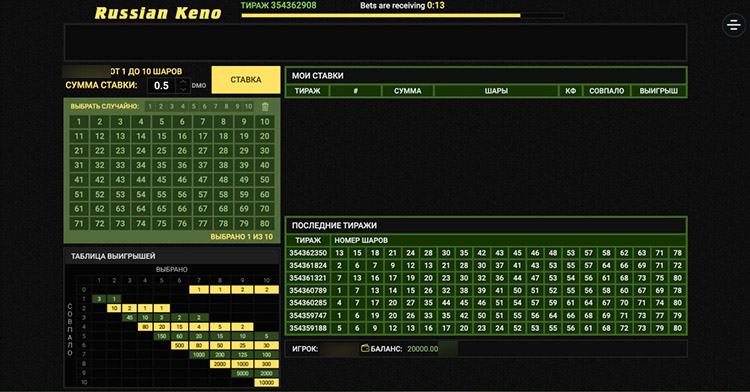Click the wallet icon beside БАЛАНС

(365, 348)
